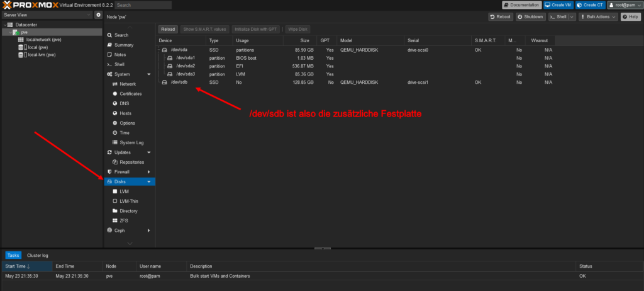Select the Tasks tab
The image size is (644, 291).
pyautogui.click(x=13, y=255)
